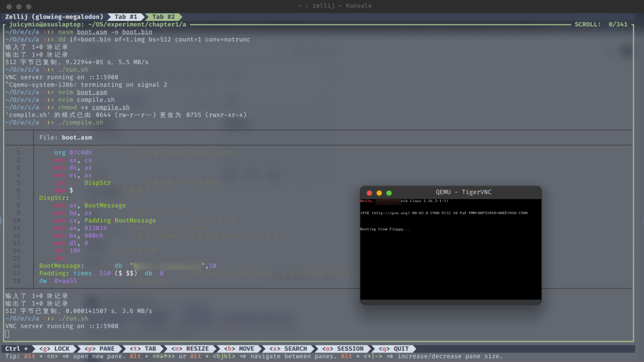This screenshot has width=644, height=362.
Task: Click the terminal cursor at prompt
Action: pos(7,334)
